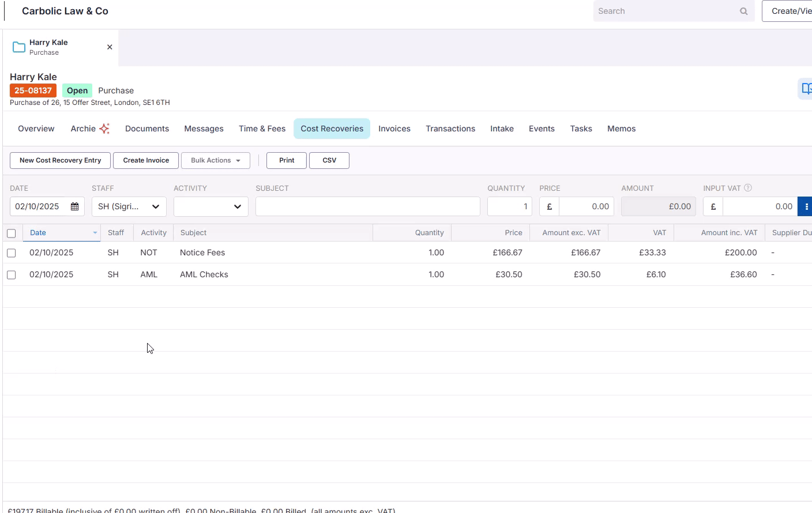Viewport: 812px width, 513px height.
Task: Expand the Bulk Actions dropdown
Action: click(216, 160)
